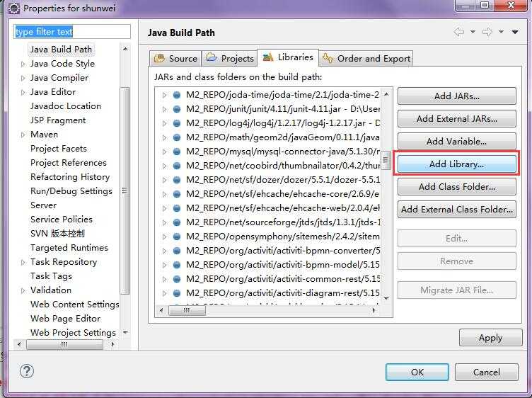This screenshot has width=532, height=398.
Task: Expand Validation tree node
Action: pyautogui.click(x=23, y=290)
